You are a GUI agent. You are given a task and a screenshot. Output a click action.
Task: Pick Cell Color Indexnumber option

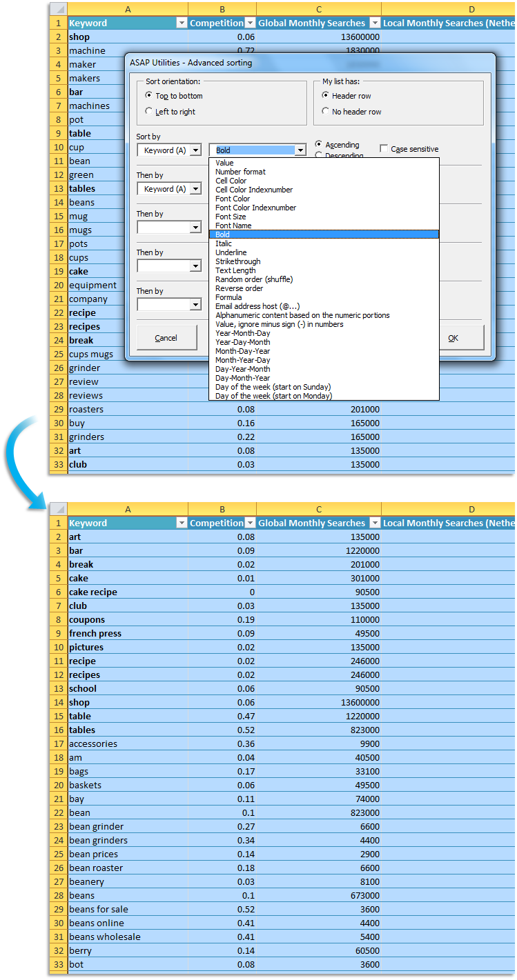tap(324, 190)
